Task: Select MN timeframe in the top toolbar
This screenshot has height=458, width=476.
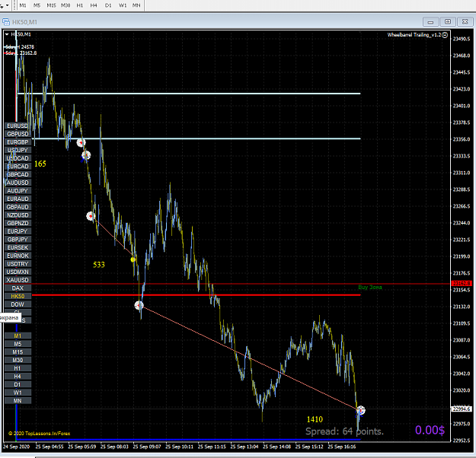Action: tap(136, 5)
